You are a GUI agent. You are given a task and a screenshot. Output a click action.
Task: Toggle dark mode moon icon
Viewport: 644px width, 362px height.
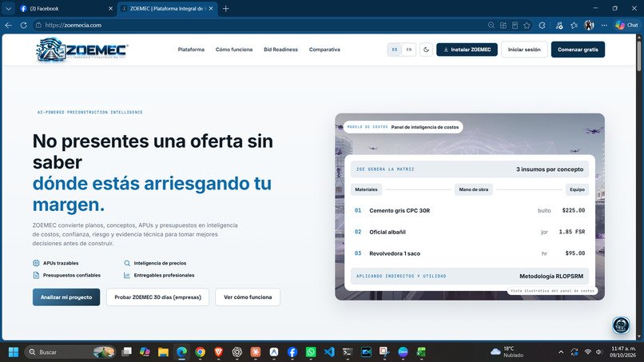[426, 50]
